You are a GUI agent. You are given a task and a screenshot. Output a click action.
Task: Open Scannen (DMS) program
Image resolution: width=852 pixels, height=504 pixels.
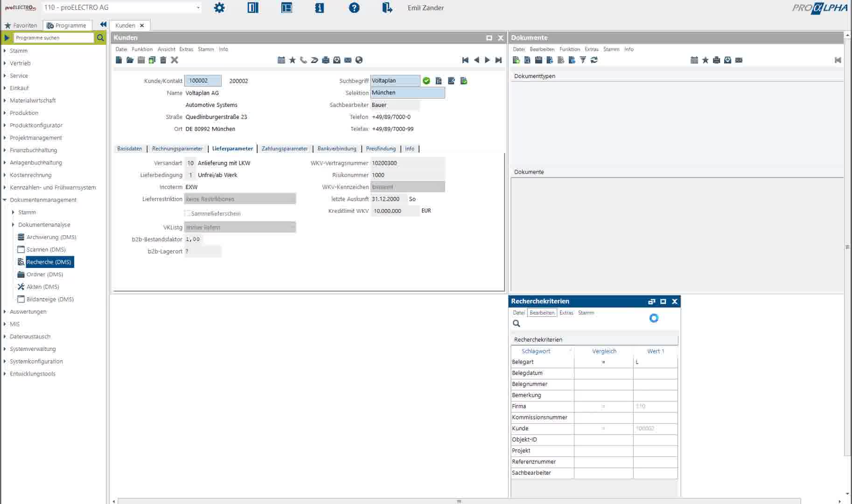(46, 250)
